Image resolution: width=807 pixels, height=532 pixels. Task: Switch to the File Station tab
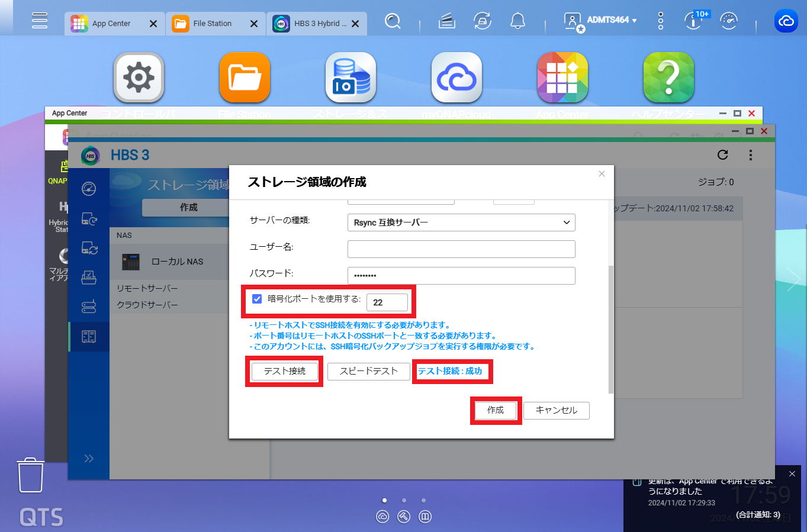pyautogui.click(x=215, y=24)
